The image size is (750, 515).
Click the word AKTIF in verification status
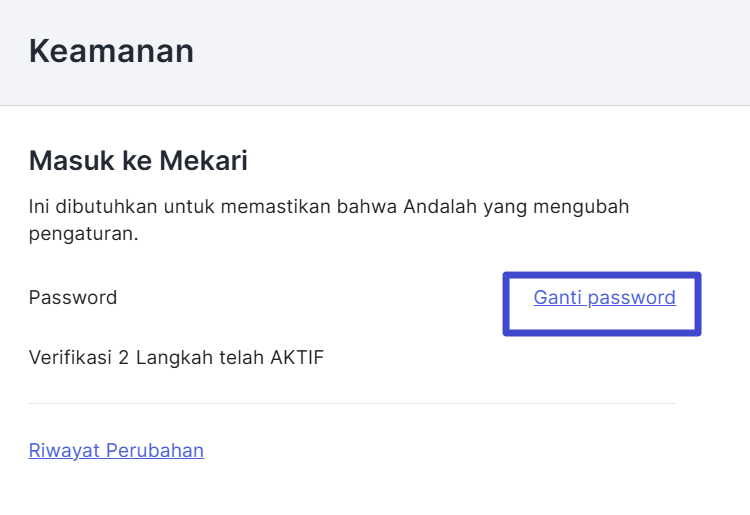point(297,357)
